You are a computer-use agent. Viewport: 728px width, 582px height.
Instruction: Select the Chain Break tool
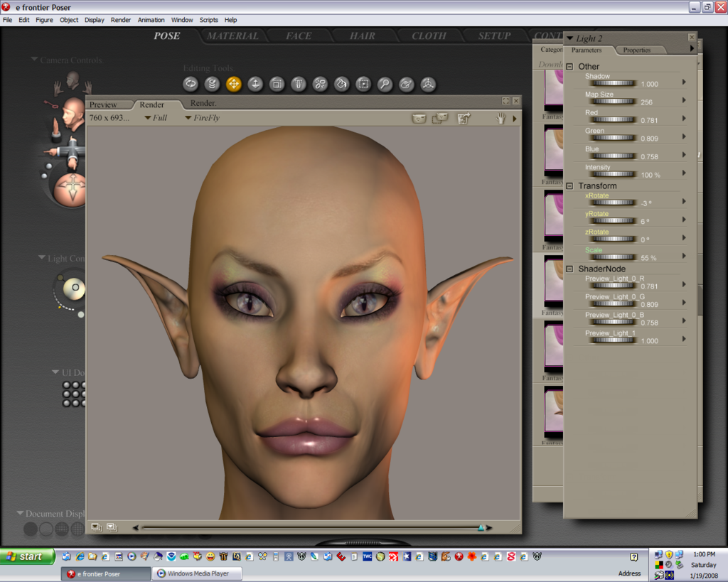320,85
